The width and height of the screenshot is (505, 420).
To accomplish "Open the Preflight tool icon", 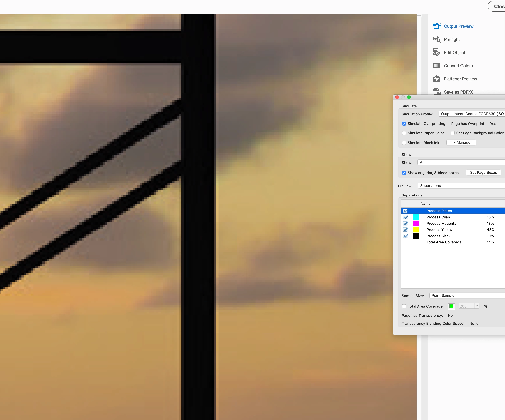I will point(436,39).
